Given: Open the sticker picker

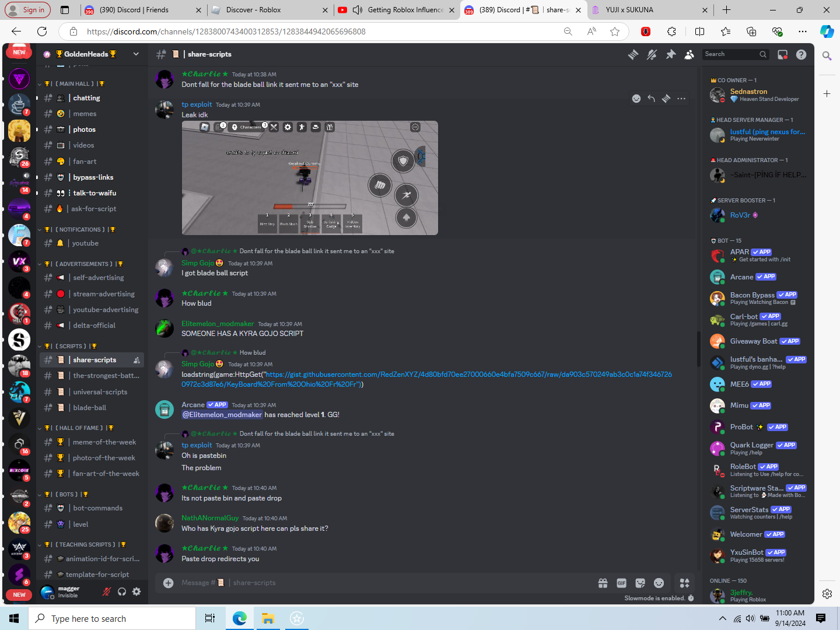Looking at the screenshot, I should click(640, 583).
